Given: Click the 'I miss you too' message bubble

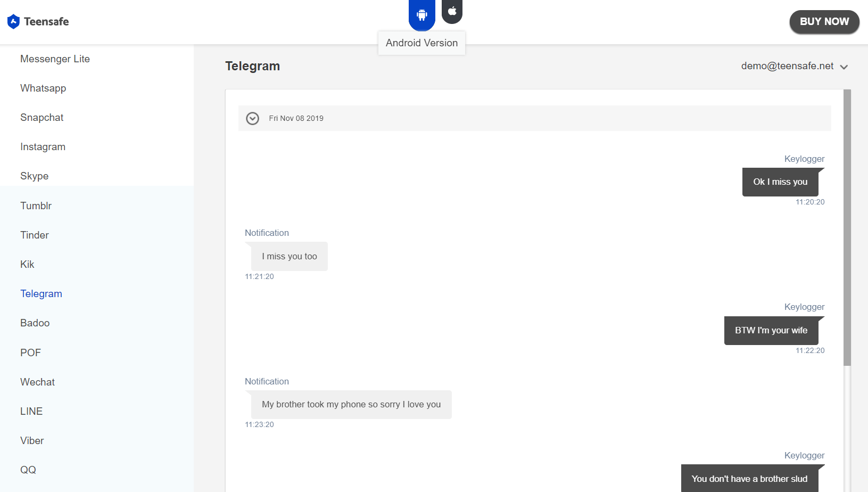Looking at the screenshot, I should (290, 257).
